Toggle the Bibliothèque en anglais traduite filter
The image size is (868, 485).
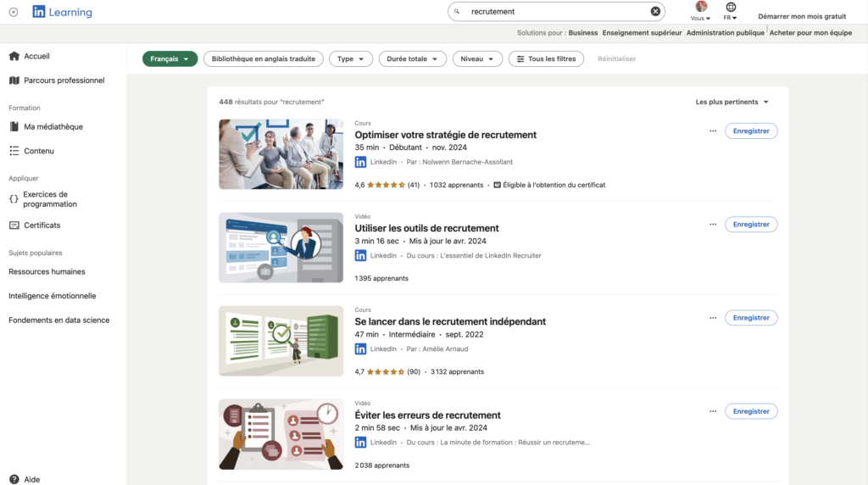(x=264, y=59)
